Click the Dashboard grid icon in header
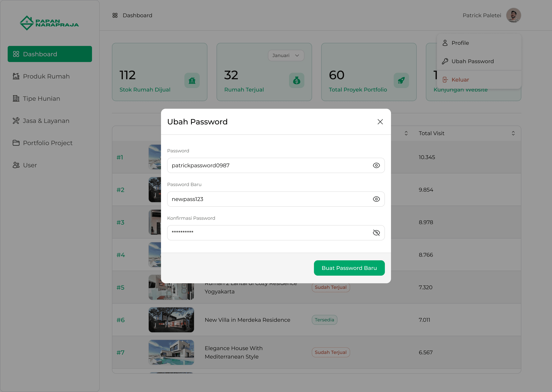The image size is (552, 392). coord(115,16)
